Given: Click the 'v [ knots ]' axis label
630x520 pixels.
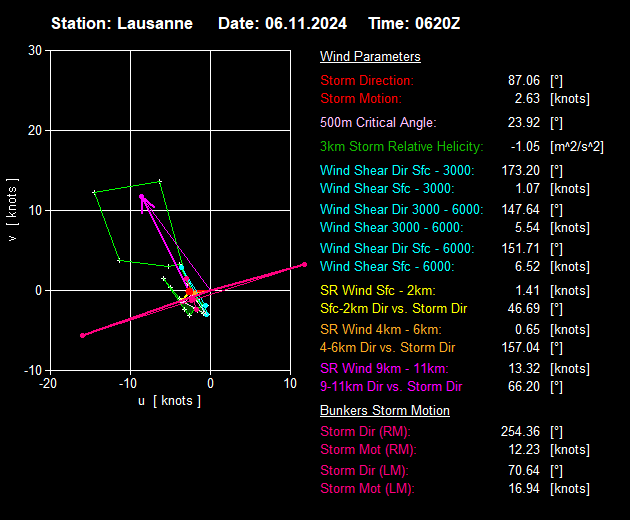Looking at the screenshot, I should [x=12, y=210].
